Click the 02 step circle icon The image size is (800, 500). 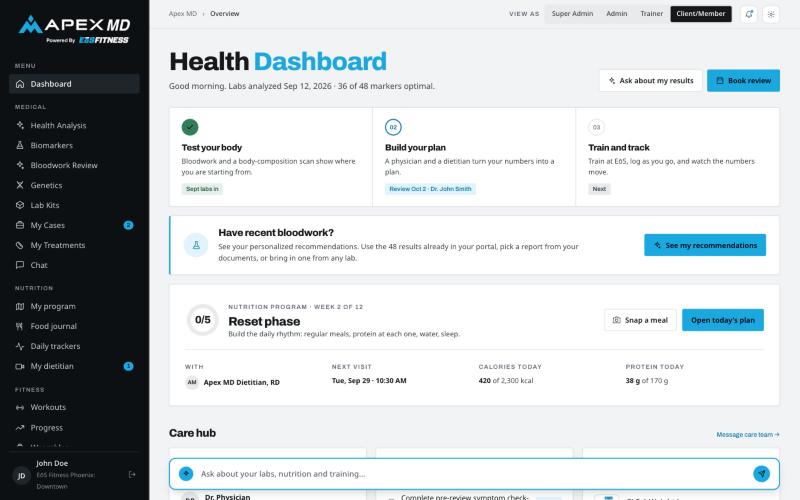tap(393, 127)
